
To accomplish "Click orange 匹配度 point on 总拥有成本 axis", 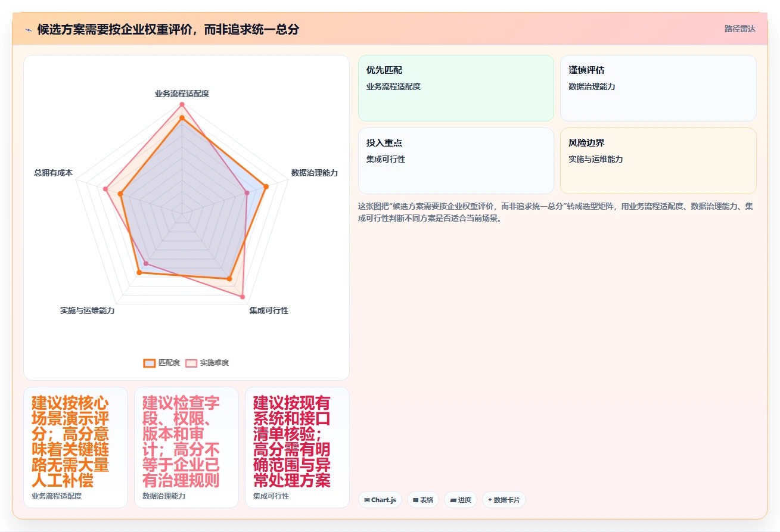I will point(120,194).
